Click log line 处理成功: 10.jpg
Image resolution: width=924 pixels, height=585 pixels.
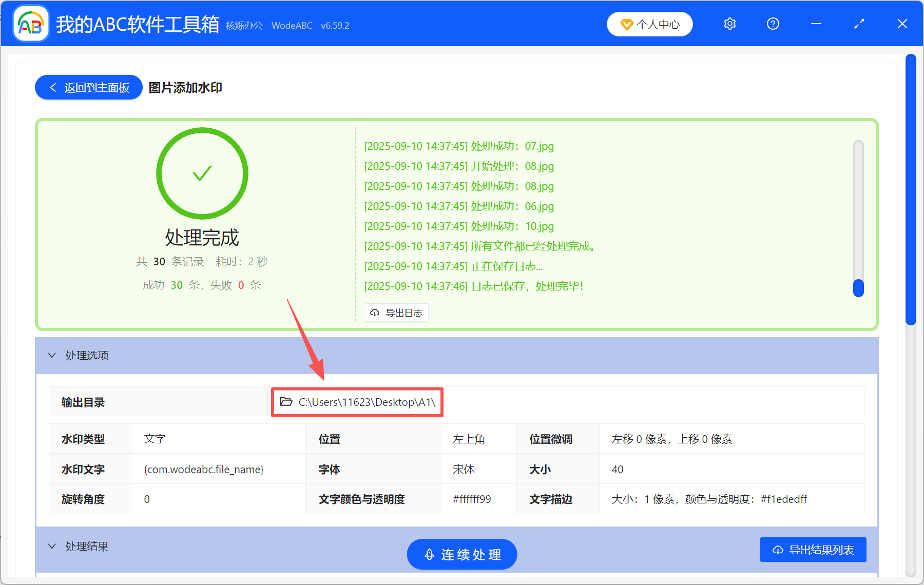pos(459,226)
